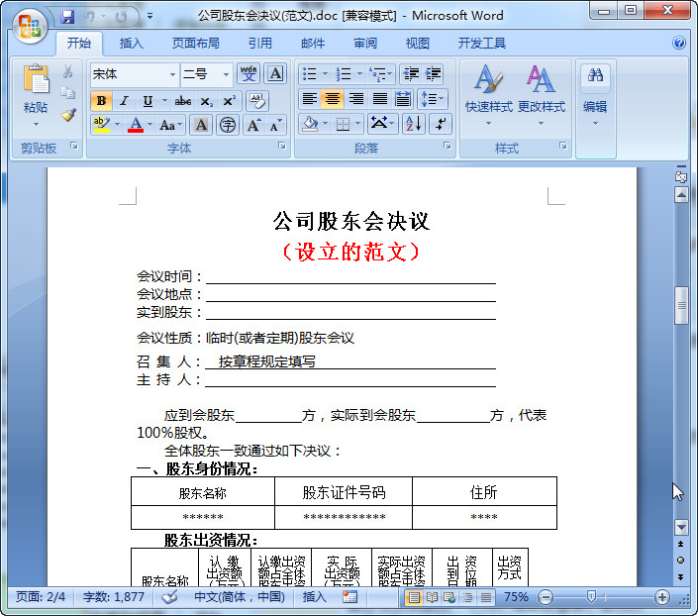Switch to Full Screen Reading view
The image size is (698, 616).
coord(432,597)
